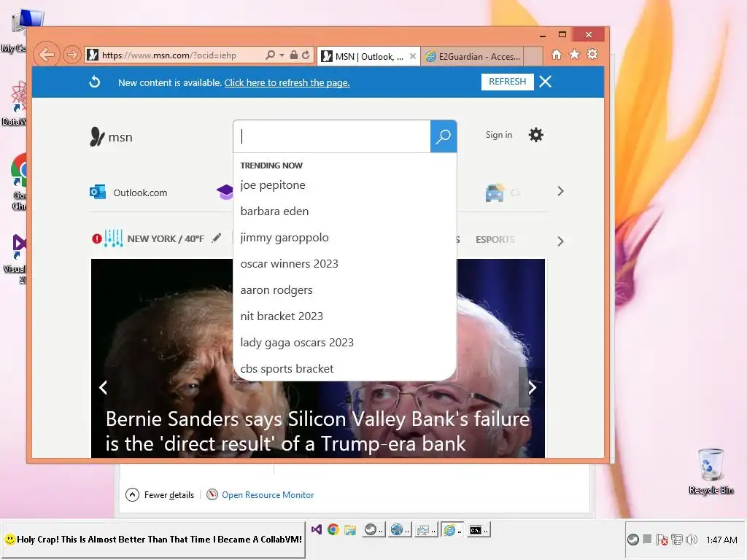
Task: Reload page with the address bar refresh icon
Action: point(306,55)
